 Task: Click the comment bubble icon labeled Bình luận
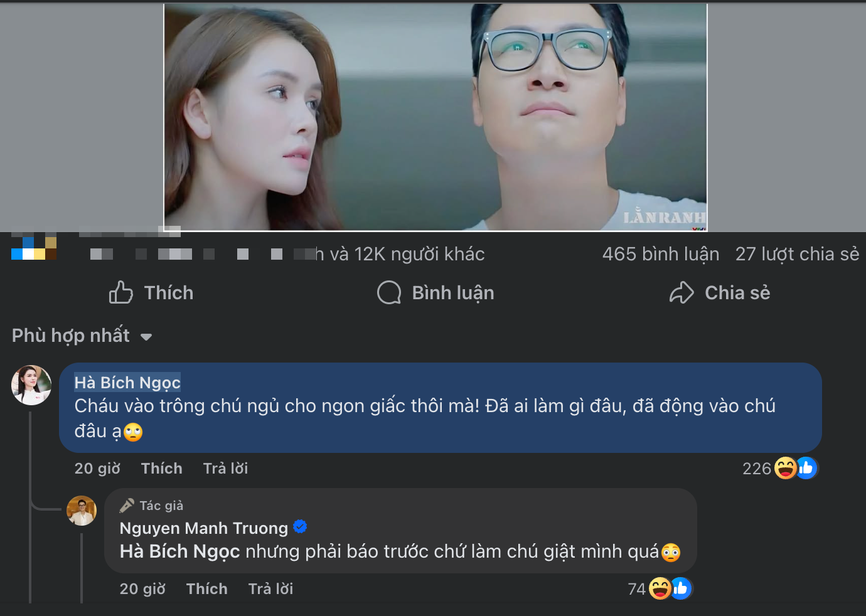point(390,292)
